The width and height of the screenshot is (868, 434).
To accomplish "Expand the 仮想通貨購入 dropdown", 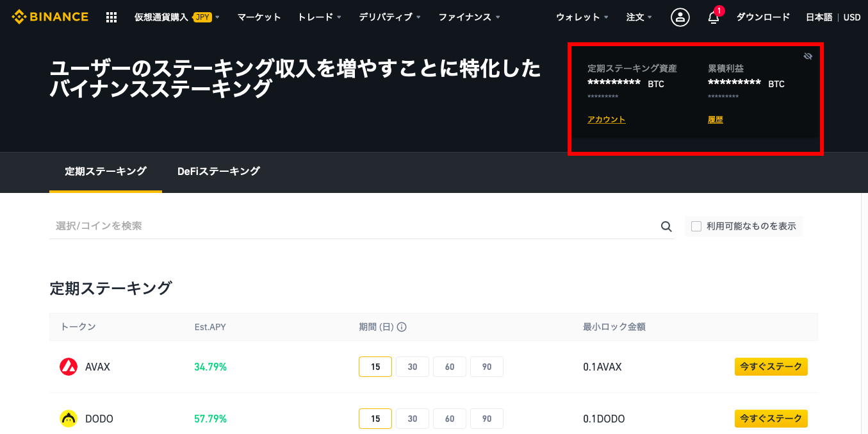I will tap(177, 17).
